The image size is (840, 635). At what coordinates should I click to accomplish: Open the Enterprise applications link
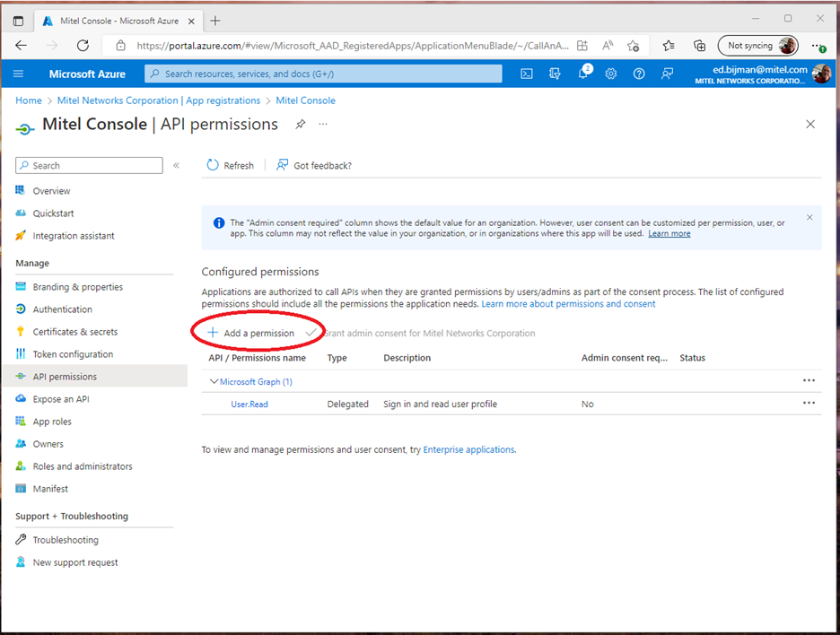[x=468, y=449]
